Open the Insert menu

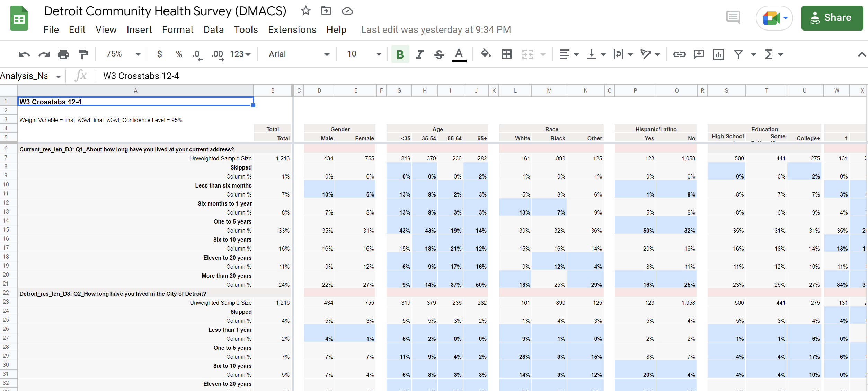click(139, 30)
